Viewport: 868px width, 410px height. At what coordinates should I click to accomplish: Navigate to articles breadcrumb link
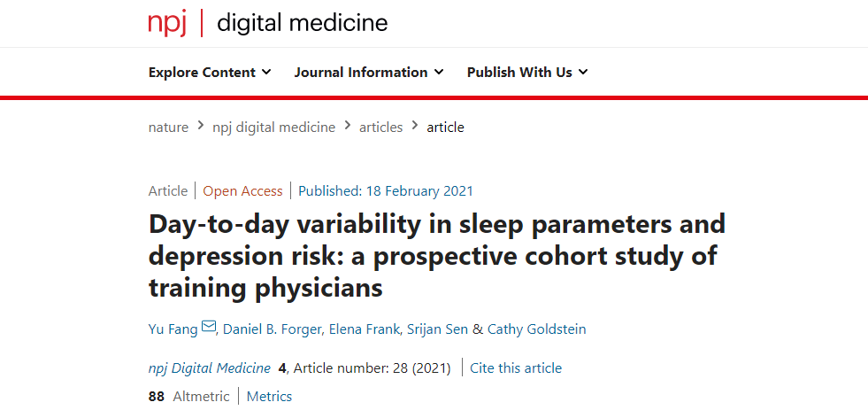tap(380, 127)
